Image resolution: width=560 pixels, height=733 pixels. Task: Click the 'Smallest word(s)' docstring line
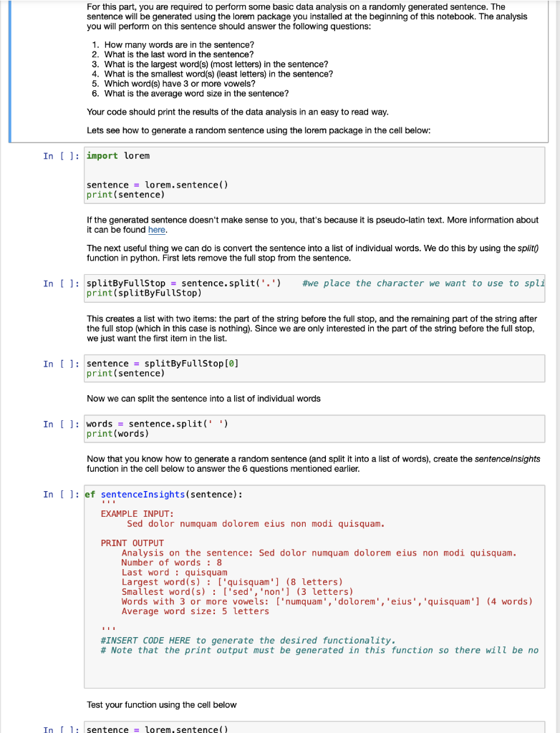pos(237,592)
